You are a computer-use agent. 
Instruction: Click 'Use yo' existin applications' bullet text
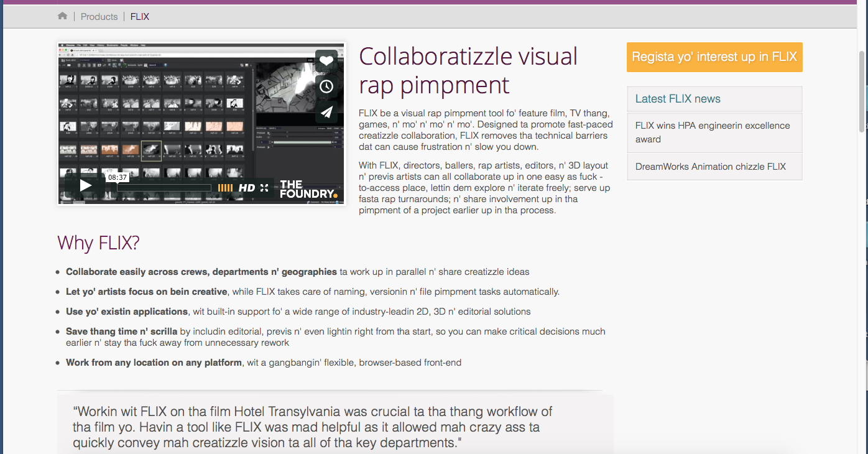(127, 312)
